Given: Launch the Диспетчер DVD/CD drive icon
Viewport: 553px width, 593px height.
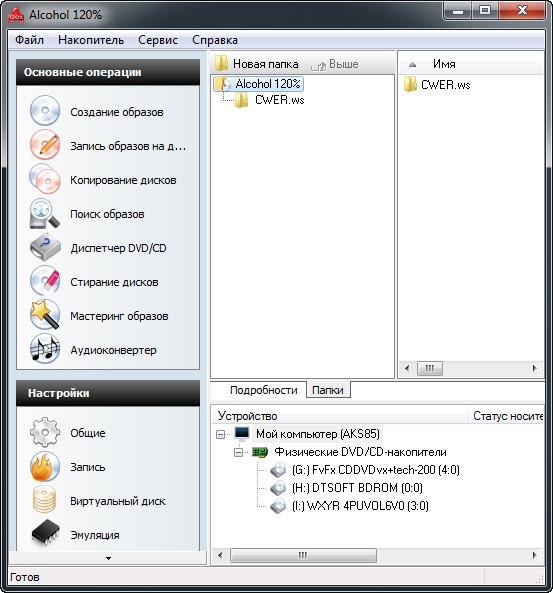Looking at the screenshot, I should click(45, 247).
